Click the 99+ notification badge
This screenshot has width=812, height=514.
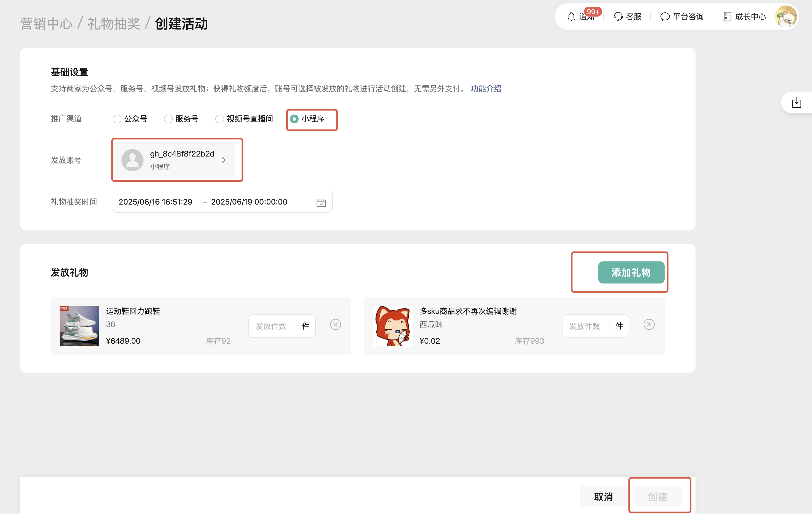(593, 12)
